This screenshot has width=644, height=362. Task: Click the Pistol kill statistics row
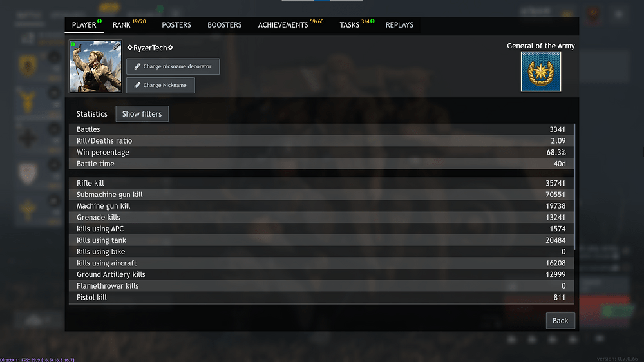coord(321,298)
